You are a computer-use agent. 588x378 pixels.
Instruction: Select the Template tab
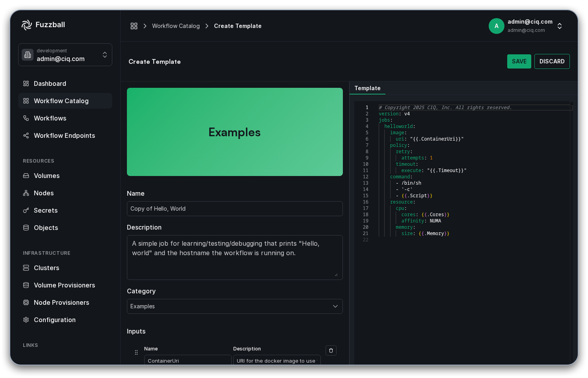pyautogui.click(x=367, y=88)
